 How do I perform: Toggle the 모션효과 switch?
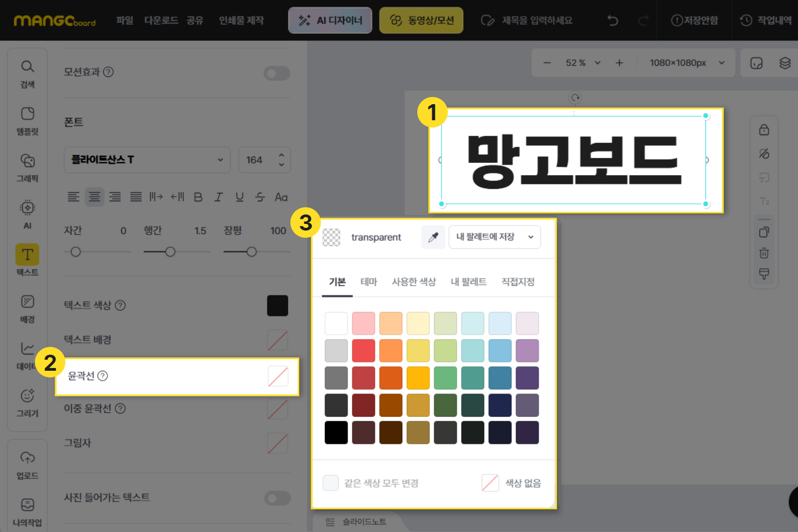tap(277, 73)
